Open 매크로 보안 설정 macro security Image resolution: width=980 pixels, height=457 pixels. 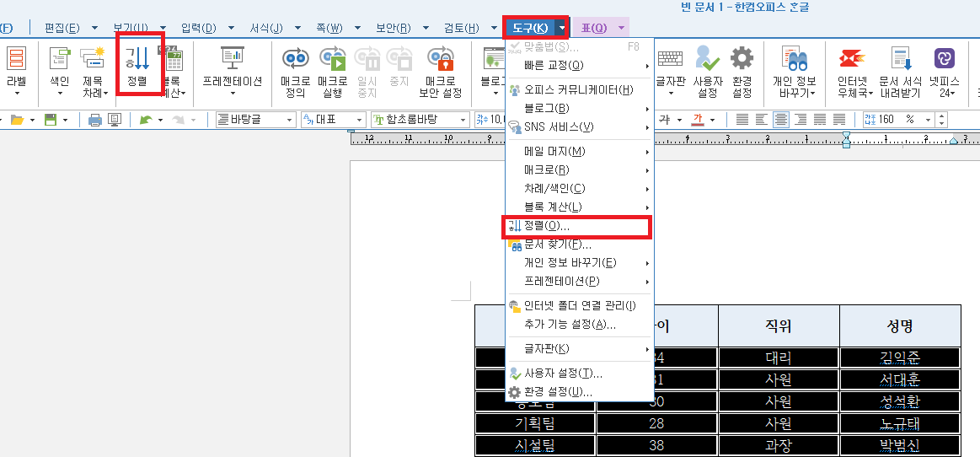[441, 71]
